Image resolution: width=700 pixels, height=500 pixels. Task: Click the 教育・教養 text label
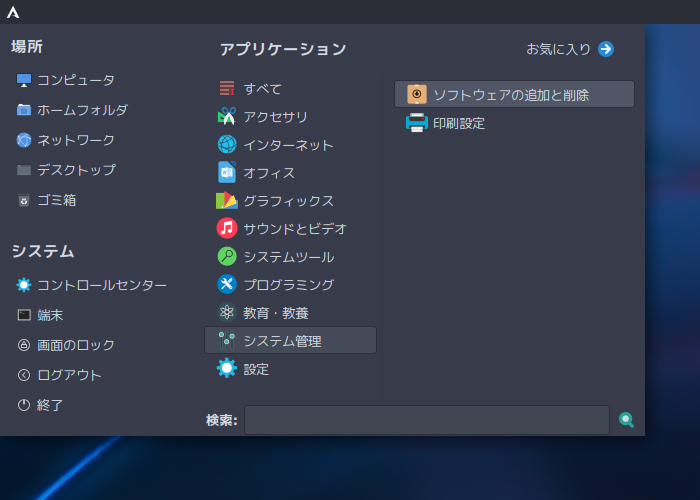point(276,313)
